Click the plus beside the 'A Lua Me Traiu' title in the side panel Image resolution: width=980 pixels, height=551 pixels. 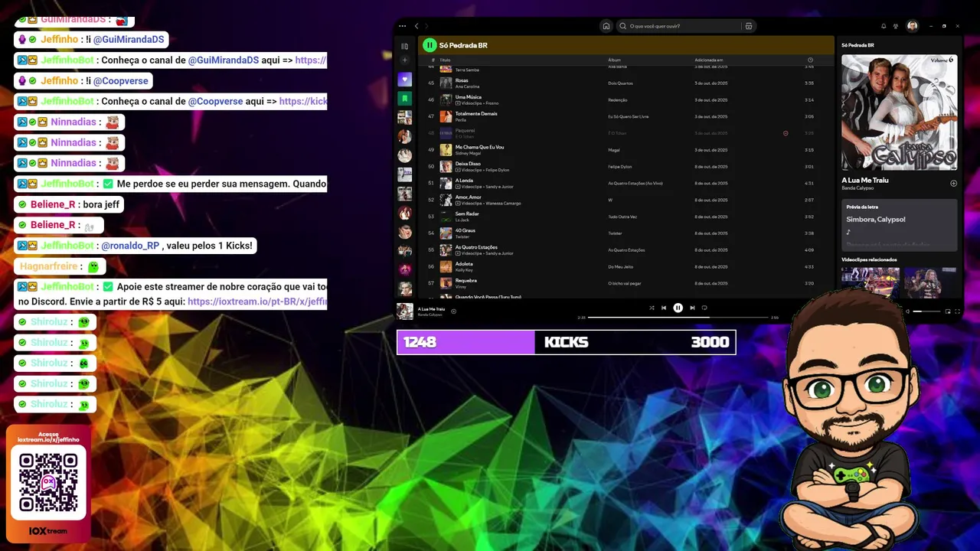(953, 184)
